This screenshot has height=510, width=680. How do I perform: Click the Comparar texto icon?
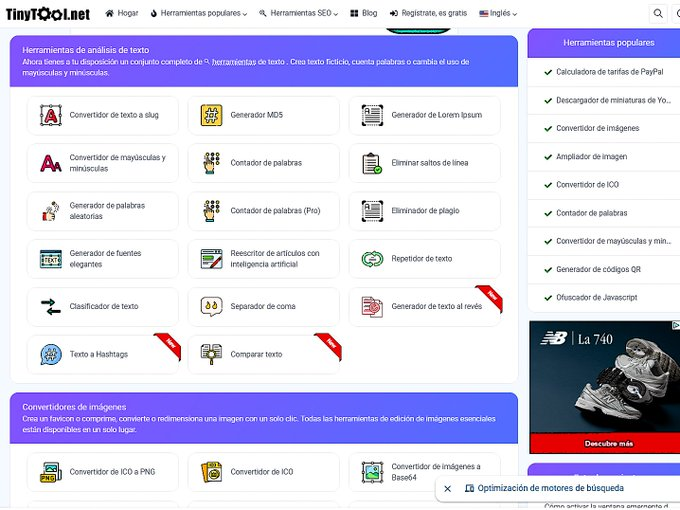point(211,354)
